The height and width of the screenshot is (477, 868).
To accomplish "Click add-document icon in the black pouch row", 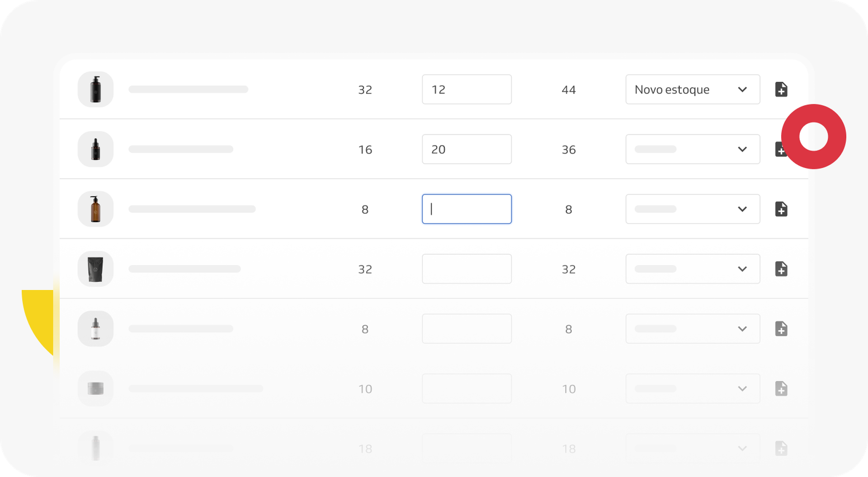I will (x=781, y=269).
